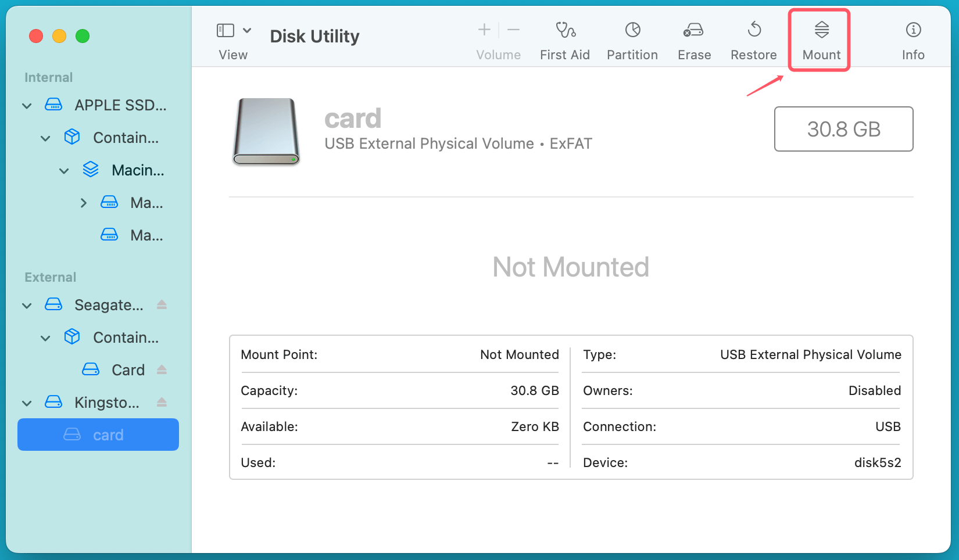Image resolution: width=959 pixels, height=560 pixels.
Task: Select the Macintosh item in sidebar
Action: (x=138, y=170)
